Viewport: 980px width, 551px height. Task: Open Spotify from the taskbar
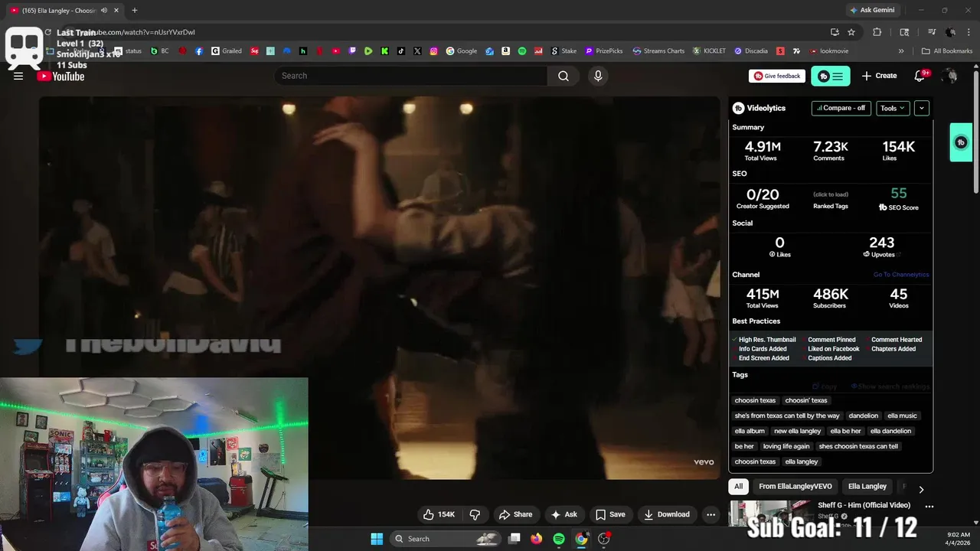559,539
